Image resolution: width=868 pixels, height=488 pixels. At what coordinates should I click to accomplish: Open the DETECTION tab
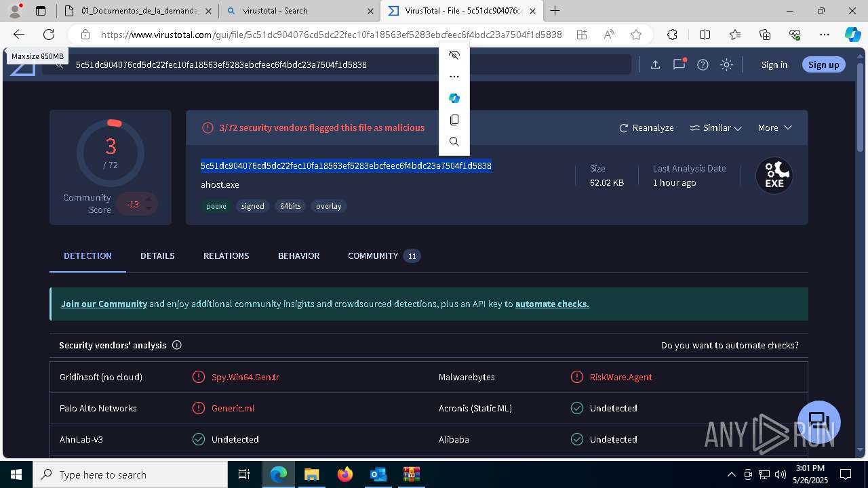tap(87, 256)
